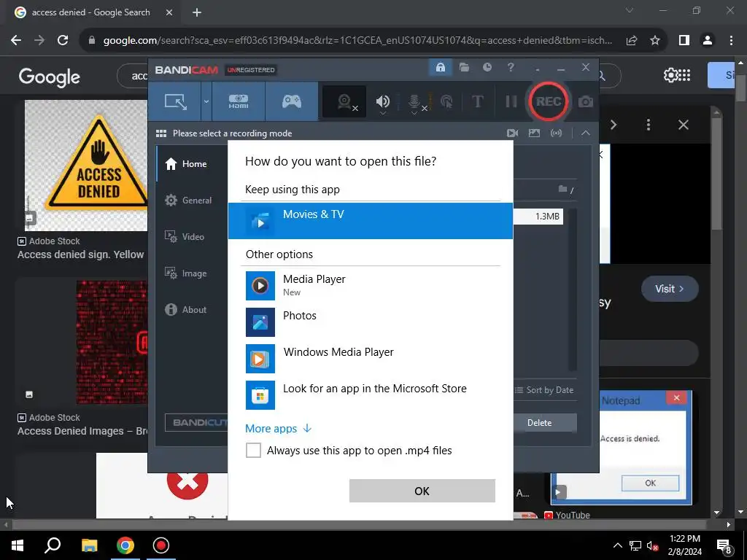747x560 pixels.
Task: Click Visit button in image preview
Action: (x=670, y=289)
